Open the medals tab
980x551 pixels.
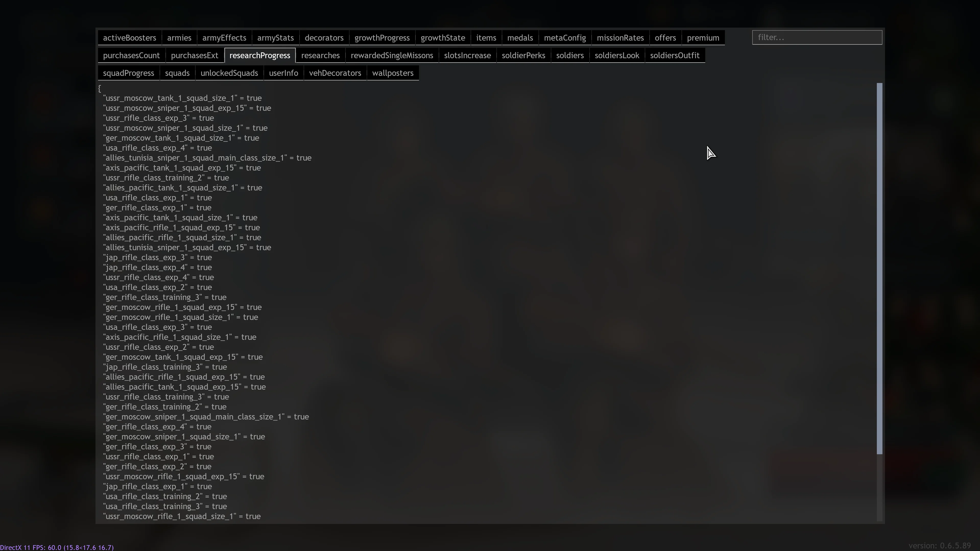tap(520, 38)
